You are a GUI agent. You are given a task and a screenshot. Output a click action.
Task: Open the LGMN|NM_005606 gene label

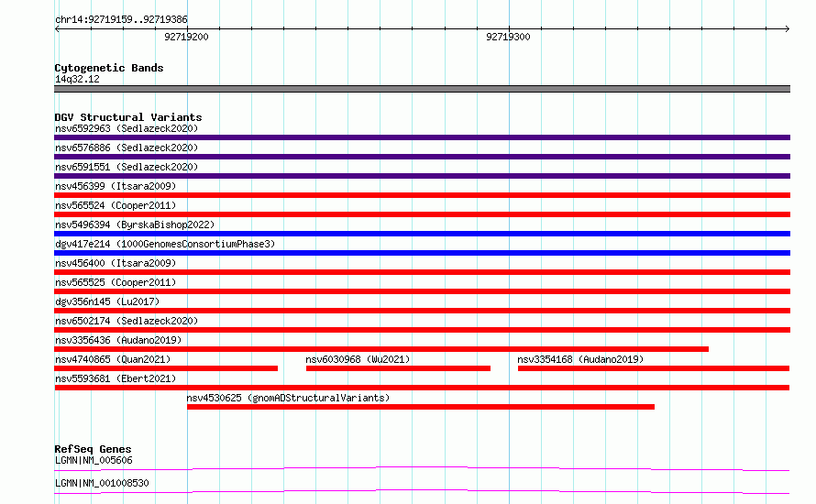tap(94, 460)
